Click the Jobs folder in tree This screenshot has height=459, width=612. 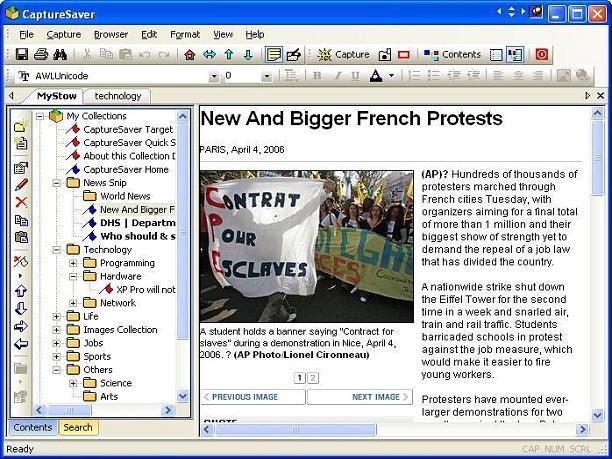tap(85, 343)
